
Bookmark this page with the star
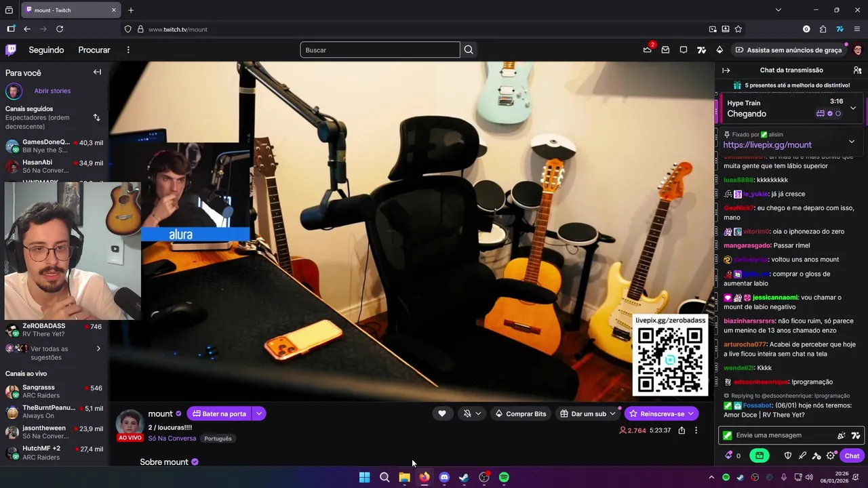[738, 29]
